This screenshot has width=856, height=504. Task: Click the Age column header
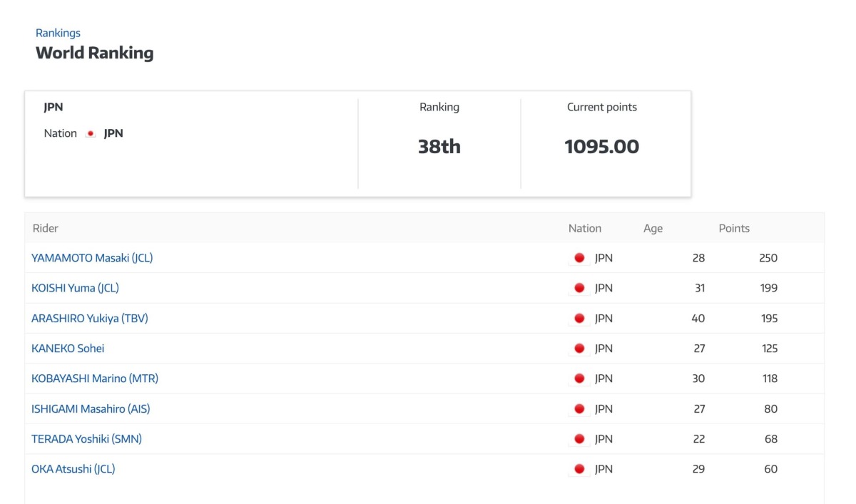click(x=653, y=228)
